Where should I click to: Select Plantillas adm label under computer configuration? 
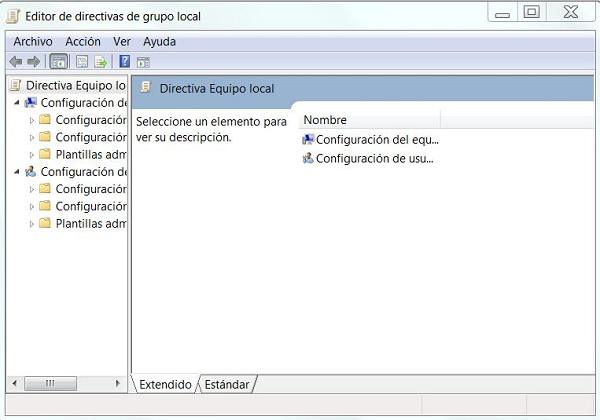tap(91, 154)
